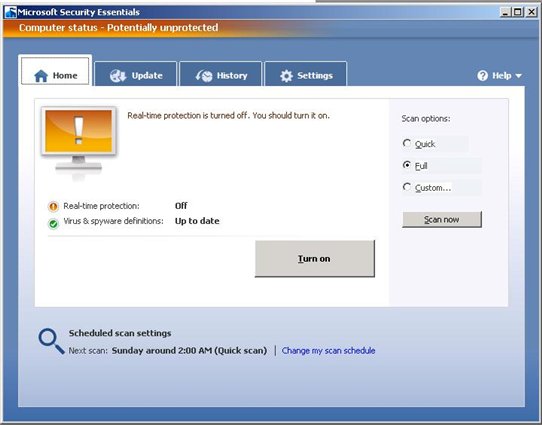Click 'Real-time protection is turned off' message
This screenshot has width=542, height=425.
pyautogui.click(x=228, y=115)
